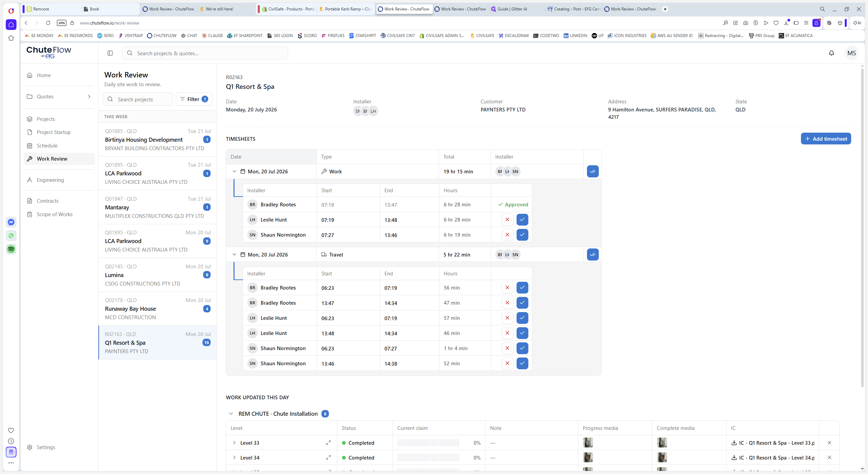The height and width of the screenshot is (474, 868).
Task: Expand Level 34 row chevron
Action: coord(234,458)
